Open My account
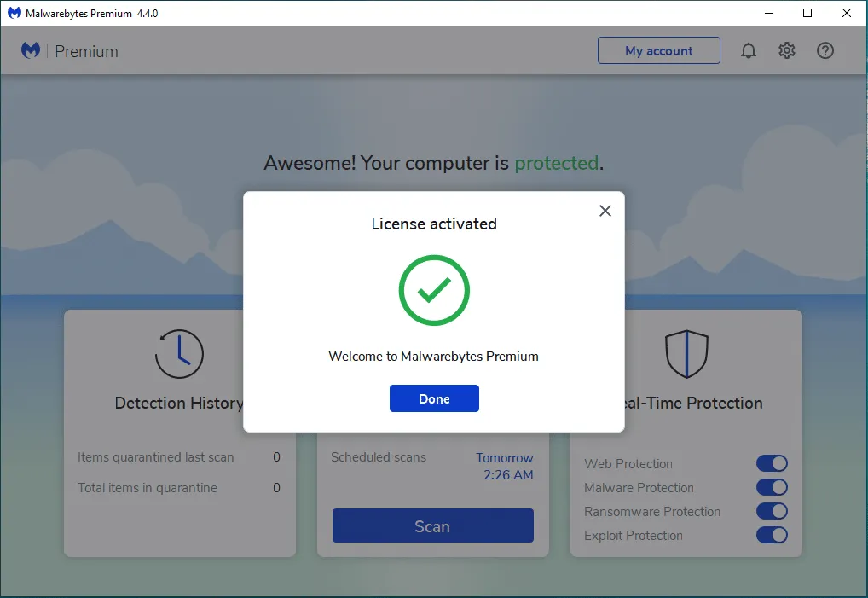Viewport: 868px width, 598px height. tap(658, 50)
